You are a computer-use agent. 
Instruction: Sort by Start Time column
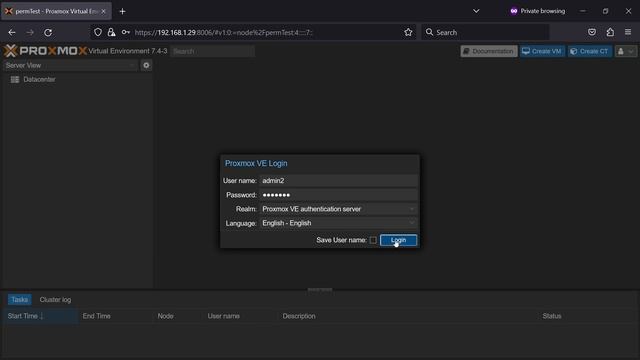pos(40,316)
